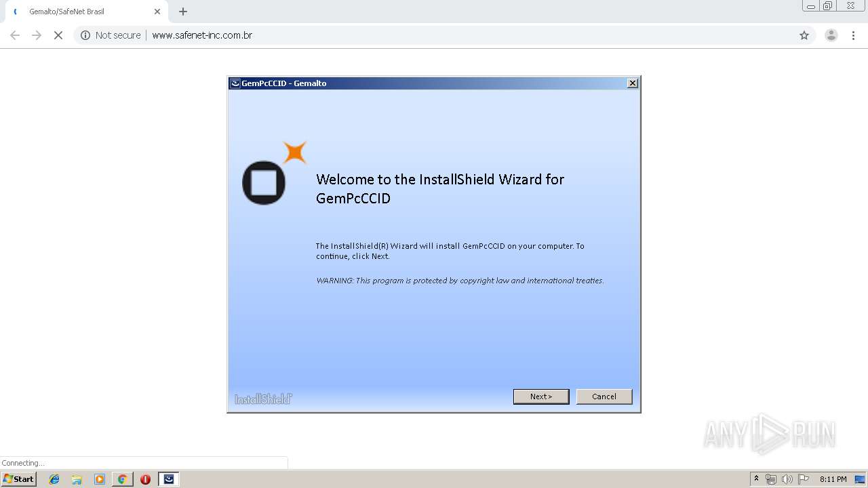868x488 pixels.
Task: Click the InstallShield logo label
Action: [x=263, y=399]
